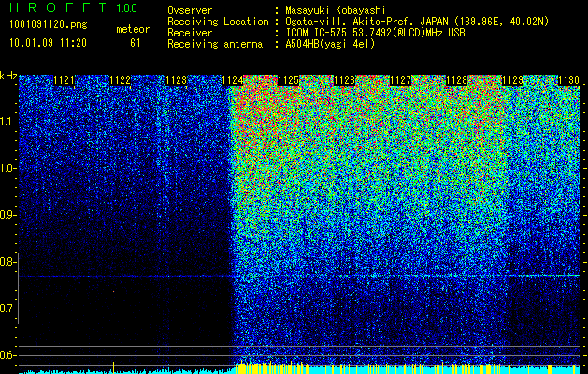588x374 pixels.
Task: Click the Receiving Location label
Action: pyautogui.click(x=218, y=22)
